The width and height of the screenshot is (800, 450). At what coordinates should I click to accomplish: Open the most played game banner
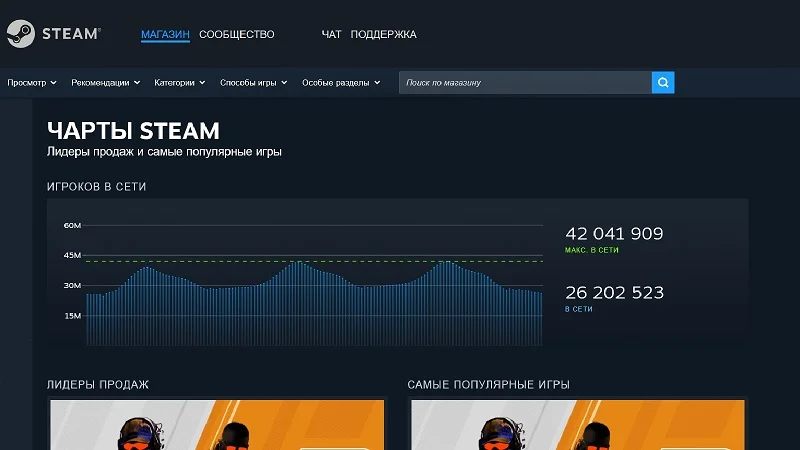[578, 425]
